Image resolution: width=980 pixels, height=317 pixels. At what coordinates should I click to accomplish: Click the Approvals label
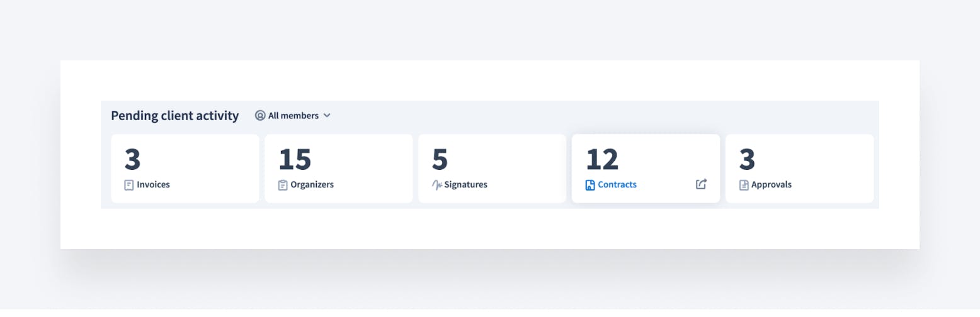[x=772, y=185]
